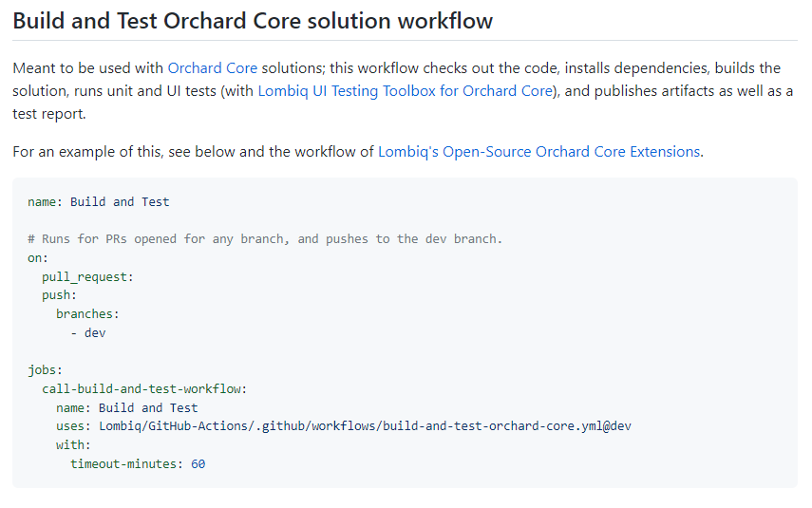Click the 'on:' line in the code

click(x=38, y=257)
